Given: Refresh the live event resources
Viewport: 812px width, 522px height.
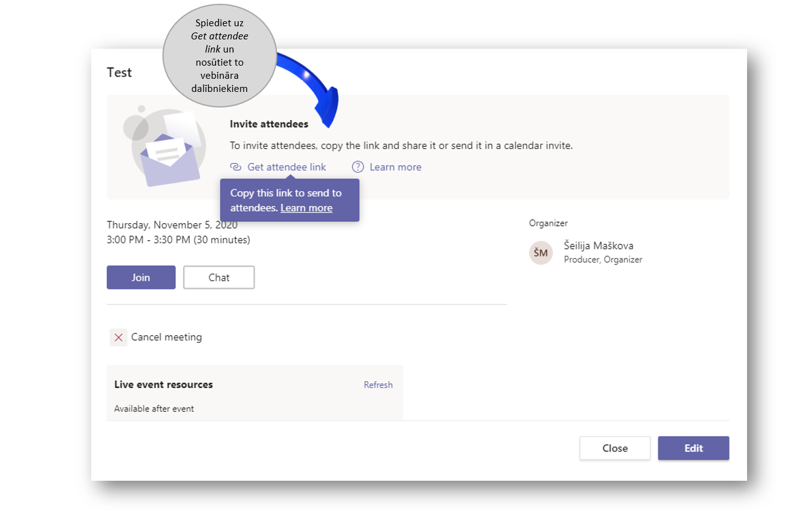Looking at the screenshot, I should [x=378, y=385].
